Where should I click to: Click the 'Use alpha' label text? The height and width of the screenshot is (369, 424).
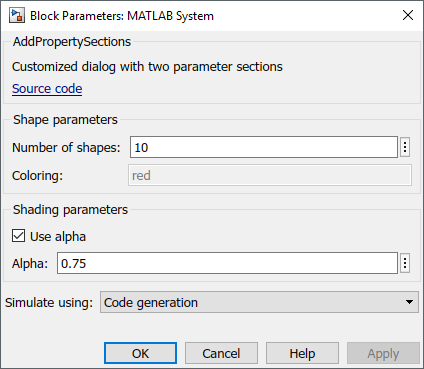point(58,236)
